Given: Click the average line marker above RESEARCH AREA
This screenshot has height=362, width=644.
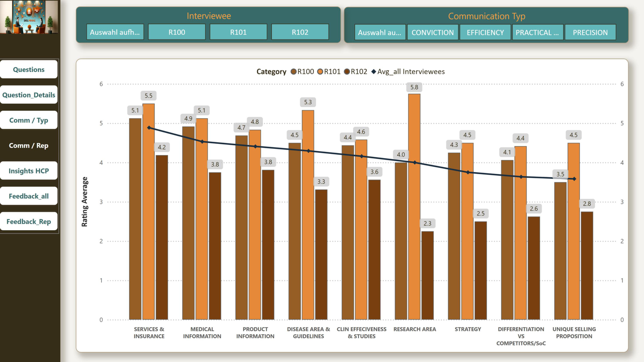Looking at the screenshot, I should tap(415, 163).
